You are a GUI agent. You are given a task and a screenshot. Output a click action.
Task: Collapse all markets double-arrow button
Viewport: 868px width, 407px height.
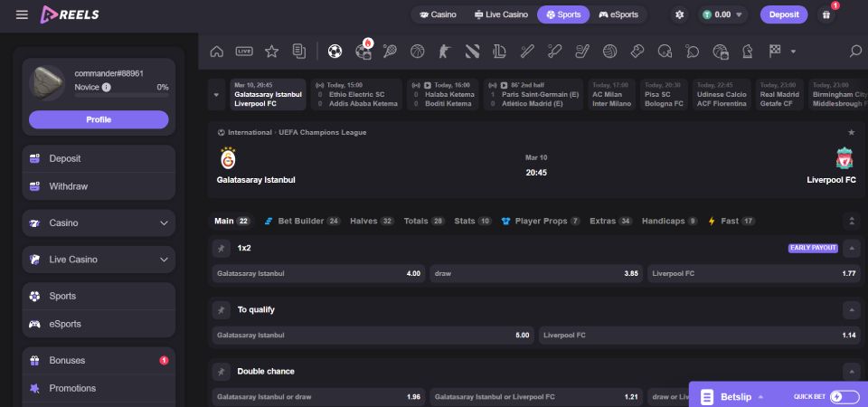pyautogui.click(x=852, y=221)
